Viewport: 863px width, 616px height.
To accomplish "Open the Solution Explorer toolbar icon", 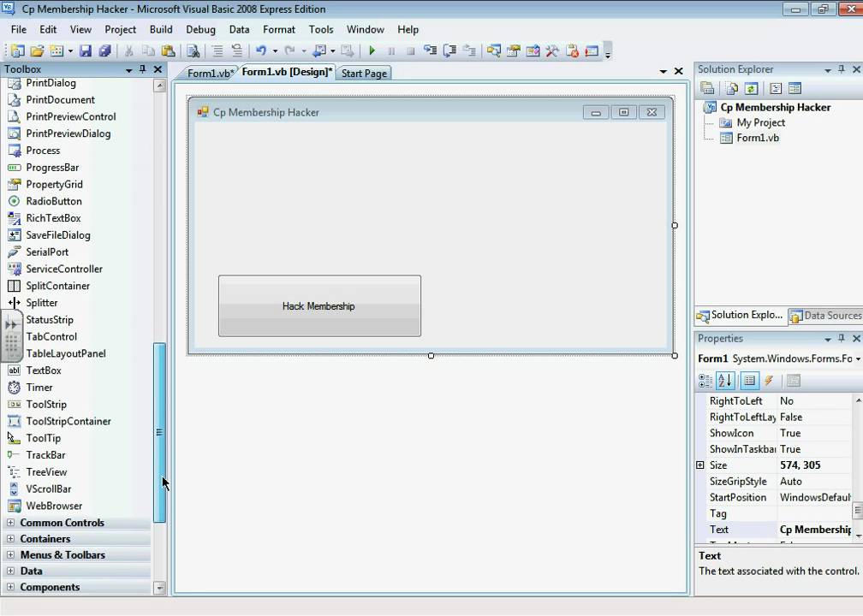I will tap(494, 51).
